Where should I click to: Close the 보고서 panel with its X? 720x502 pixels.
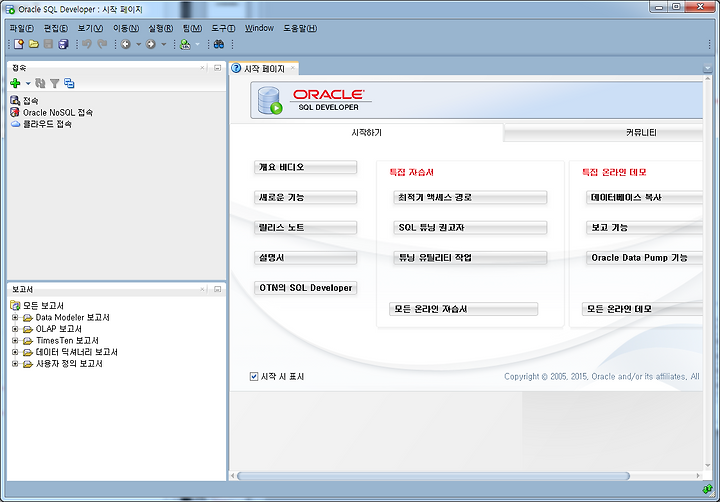click(202, 289)
